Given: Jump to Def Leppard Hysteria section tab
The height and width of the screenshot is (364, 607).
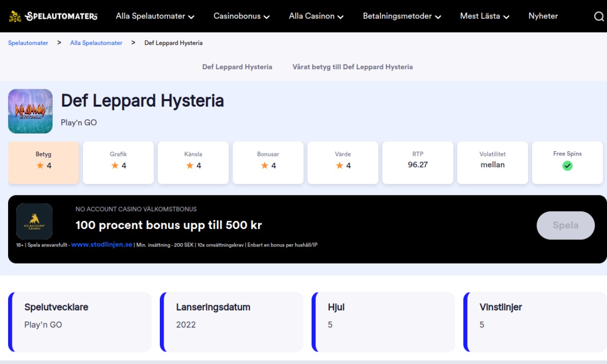Looking at the screenshot, I should pos(237,67).
